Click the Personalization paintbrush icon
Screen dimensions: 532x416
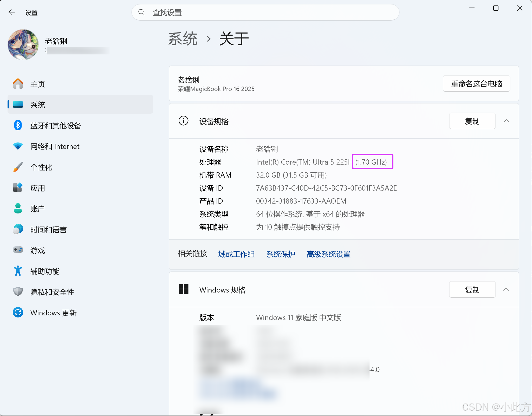[18, 167]
